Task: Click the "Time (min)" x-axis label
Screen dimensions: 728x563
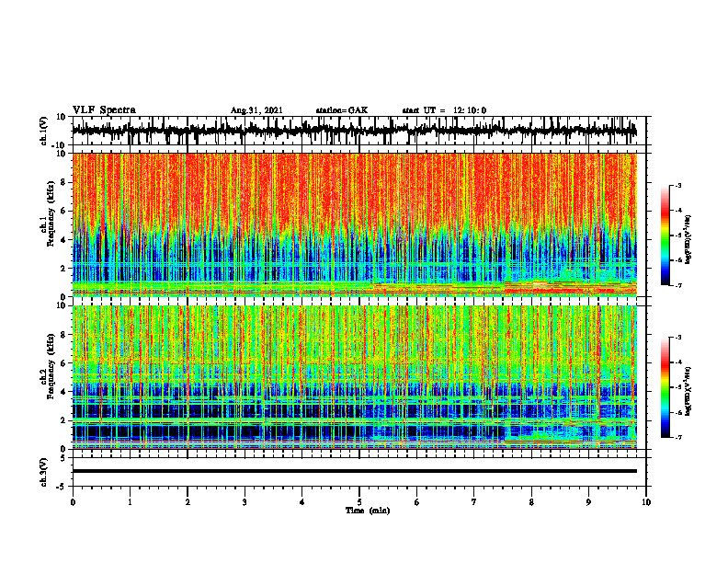Action: [368, 511]
